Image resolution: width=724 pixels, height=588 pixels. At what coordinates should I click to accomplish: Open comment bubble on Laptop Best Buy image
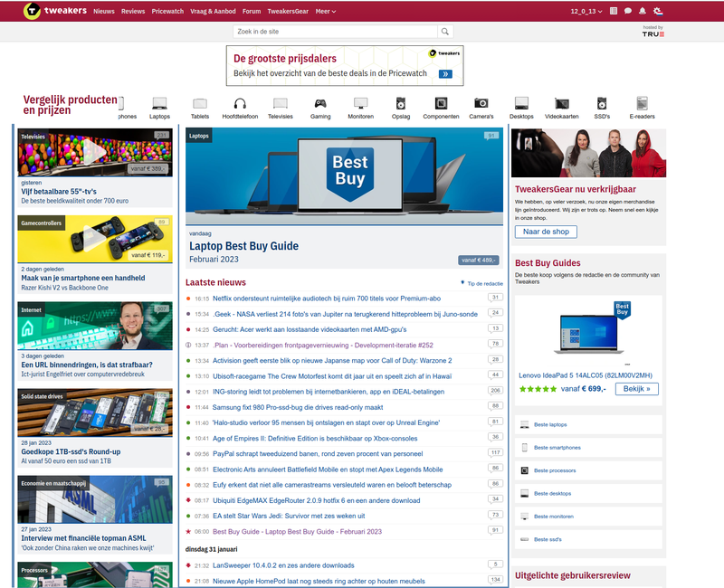491,136
